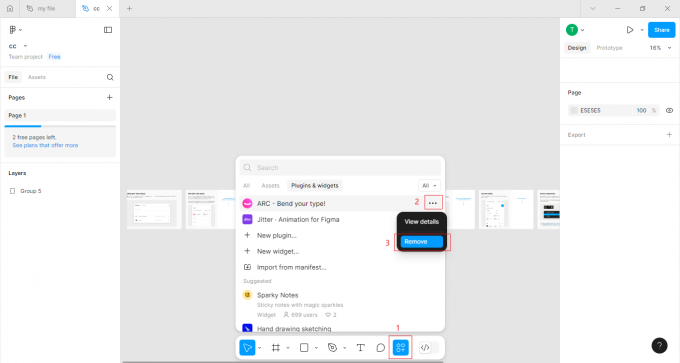Switch to the Design tab

click(x=577, y=48)
